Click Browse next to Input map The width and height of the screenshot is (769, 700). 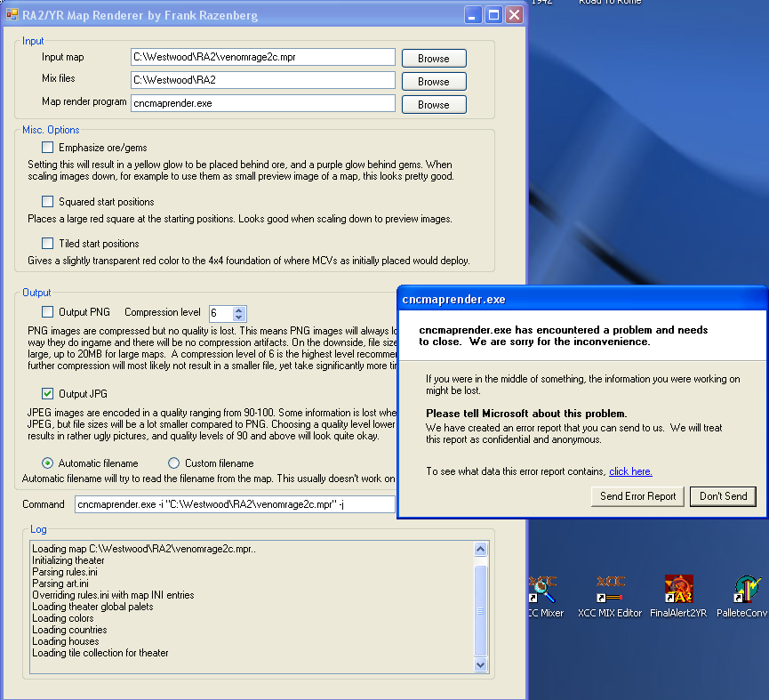click(434, 59)
